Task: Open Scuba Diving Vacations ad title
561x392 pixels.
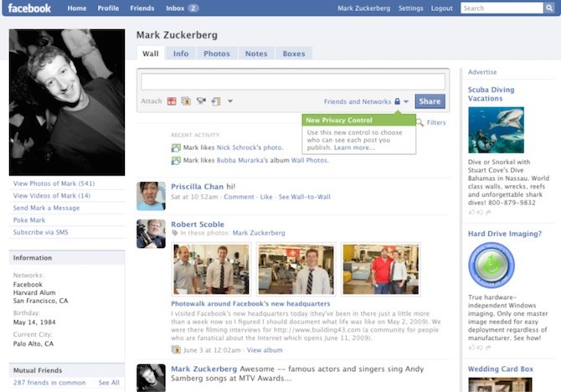Action: tap(491, 94)
